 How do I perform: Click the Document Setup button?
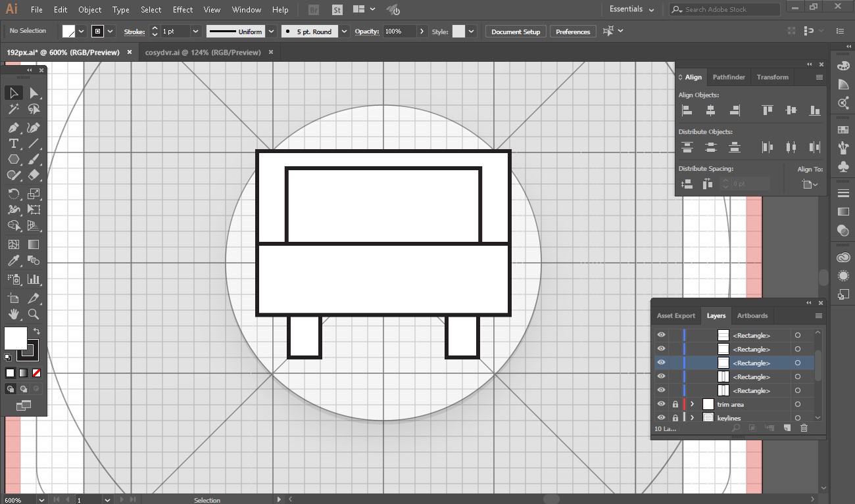516,32
